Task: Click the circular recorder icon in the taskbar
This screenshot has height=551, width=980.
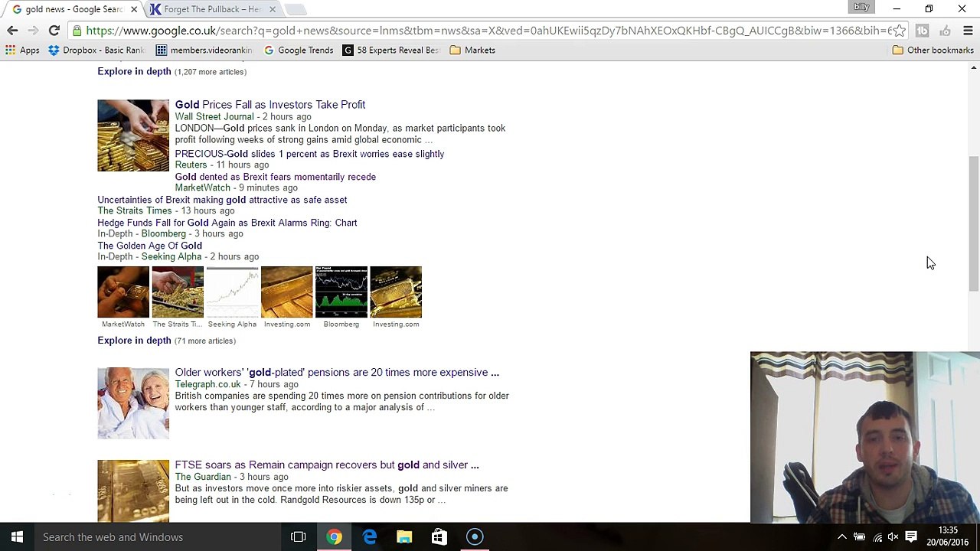Action: (x=475, y=537)
